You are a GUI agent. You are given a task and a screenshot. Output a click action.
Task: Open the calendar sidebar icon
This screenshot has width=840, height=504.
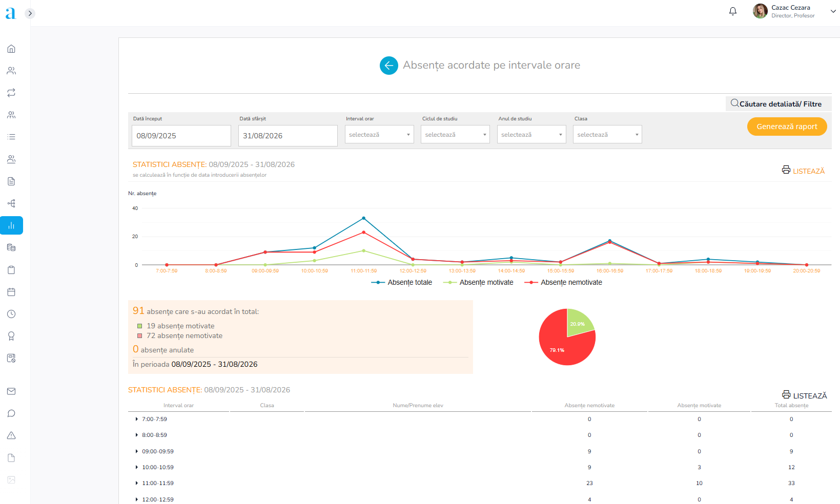11,292
